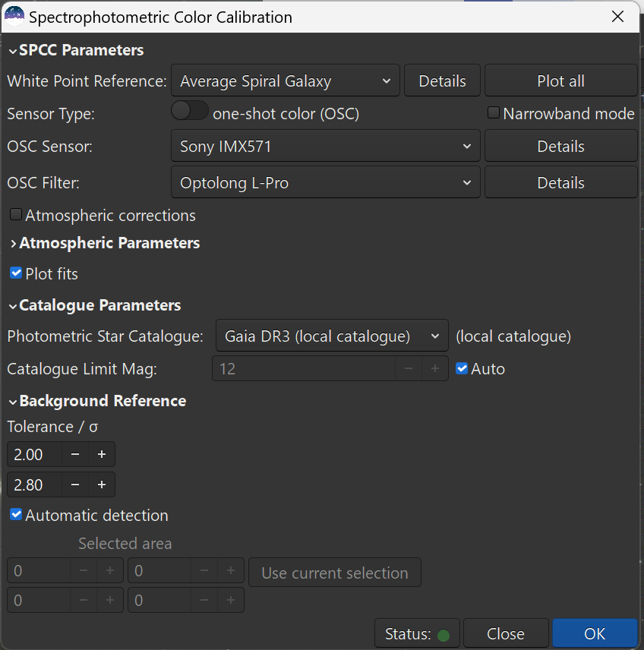The height and width of the screenshot is (650, 644).
Task: Decrease the 2.00 tolerance value
Action: click(x=75, y=454)
